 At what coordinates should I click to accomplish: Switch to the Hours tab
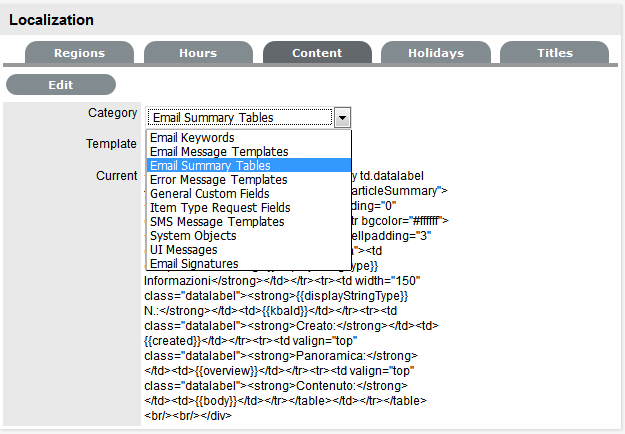[197, 53]
